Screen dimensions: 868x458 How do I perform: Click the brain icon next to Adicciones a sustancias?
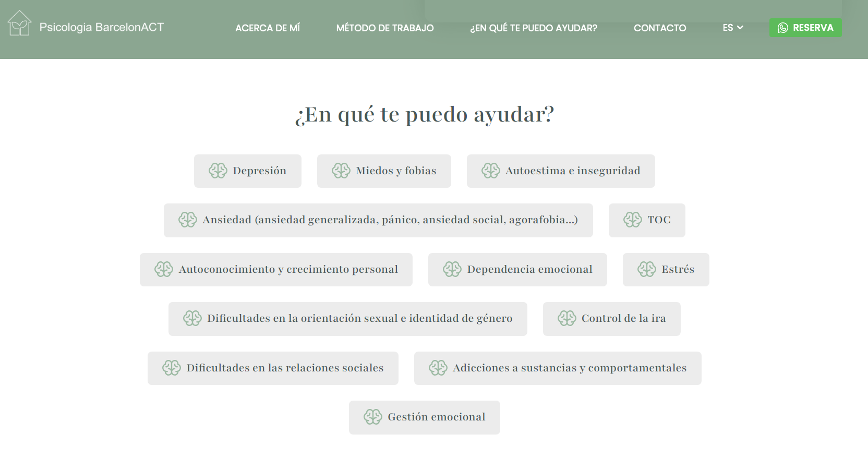(x=438, y=368)
